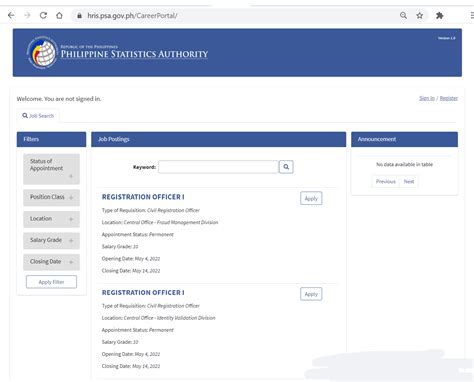Focus the Keyword search field
Screen dimensions: 474x382
218,167
